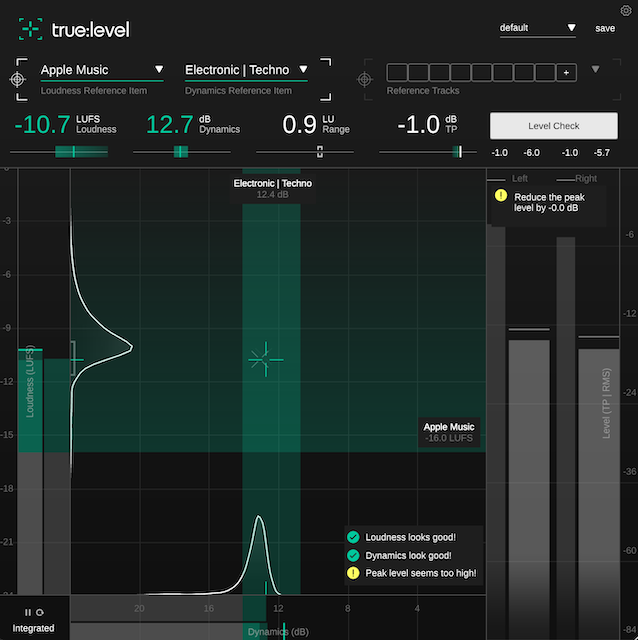
Task: Click the yellow peak level warning icon
Action: (x=500, y=196)
